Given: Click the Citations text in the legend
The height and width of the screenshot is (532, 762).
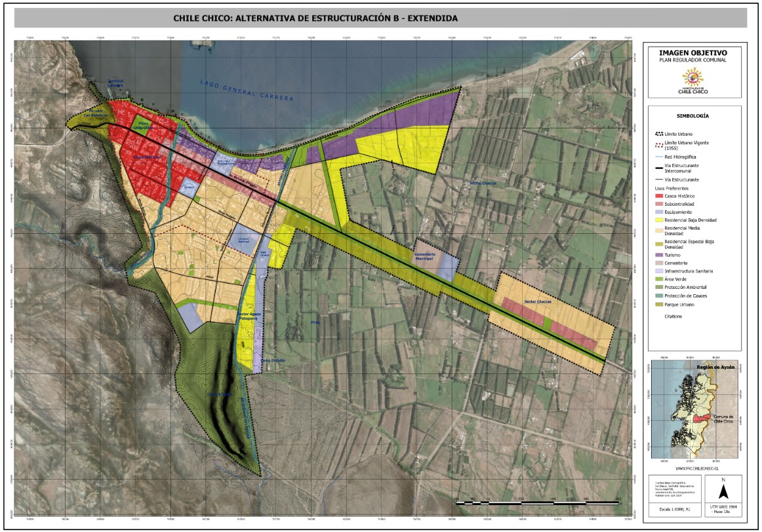Looking at the screenshot, I should pos(673,316).
